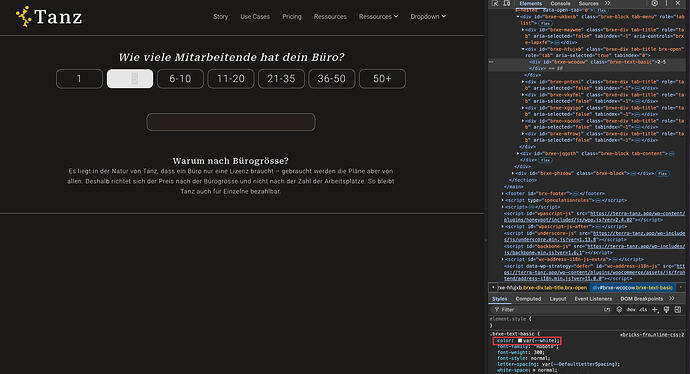The width and height of the screenshot is (690, 374).
Task: Open the backbone-js script src link
Action: (x=594, y=249)
